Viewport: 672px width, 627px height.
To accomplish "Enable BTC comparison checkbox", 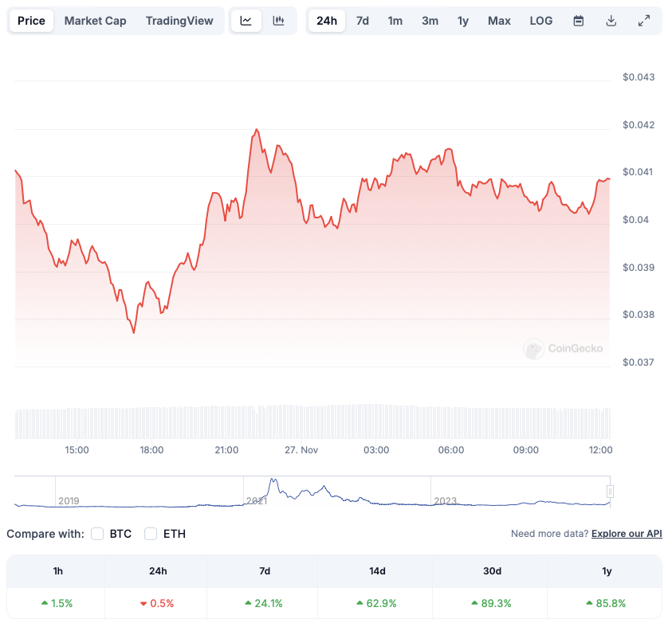I will tap(97, 534).
